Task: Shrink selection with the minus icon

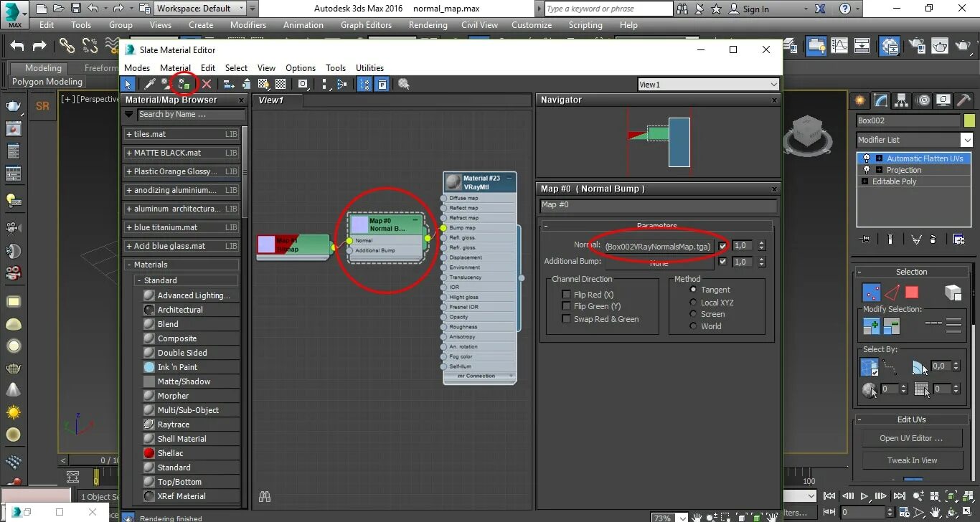Action: pyautogui.click(x=892, y=327)
